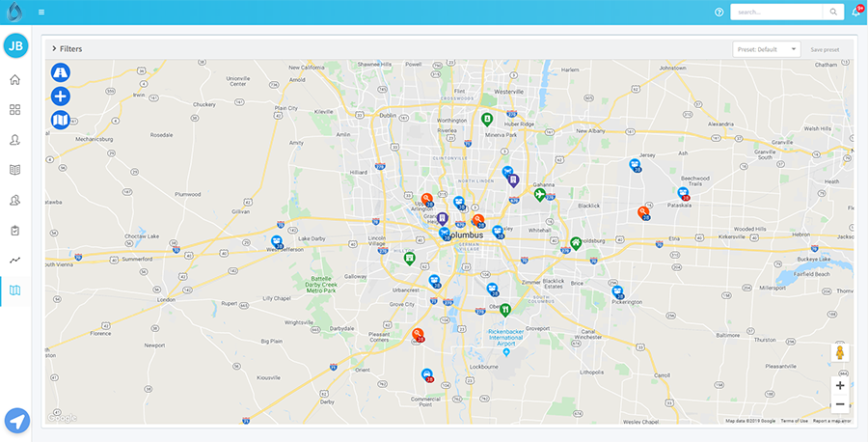Image resolution: width=868 pixels, height=442 pixels.
Task: Zoom in with the map plus control
Action: pos(840,385)
